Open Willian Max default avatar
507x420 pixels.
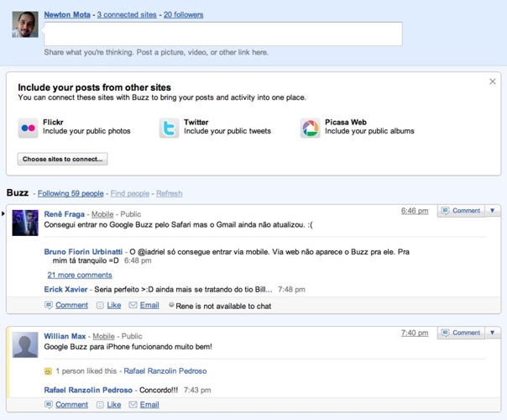point(25,344)
